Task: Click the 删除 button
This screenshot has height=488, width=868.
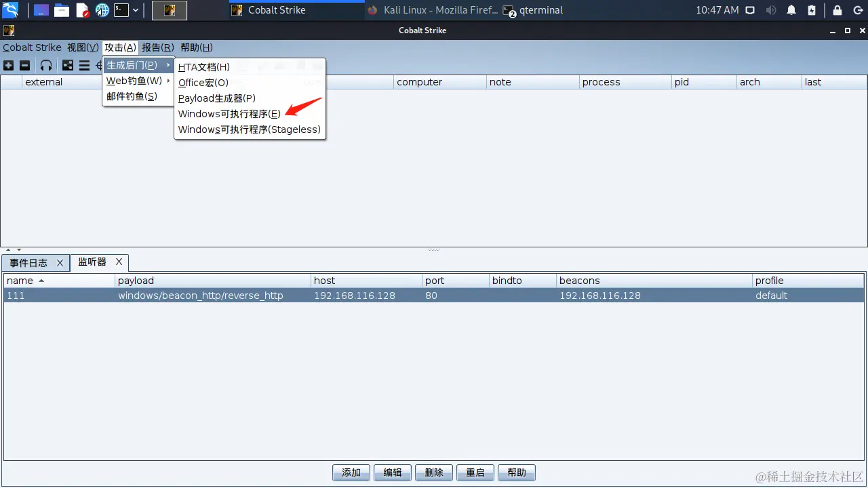Action: point(434,472)
